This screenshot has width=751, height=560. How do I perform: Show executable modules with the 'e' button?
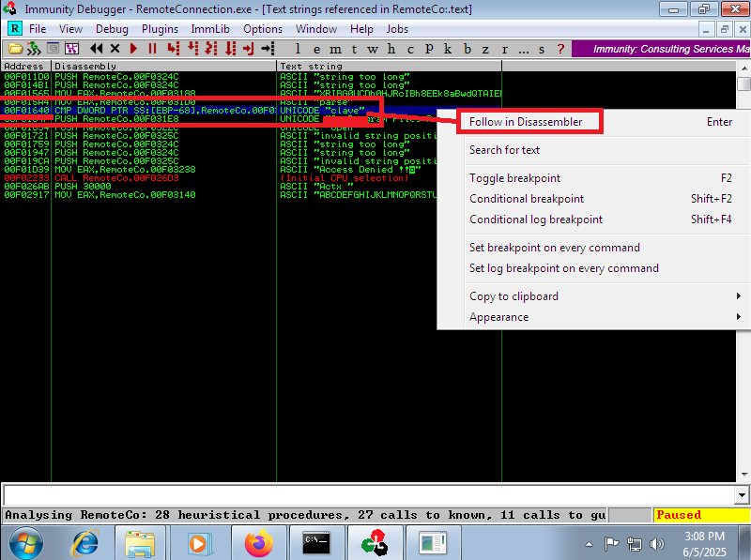(316, 49)
